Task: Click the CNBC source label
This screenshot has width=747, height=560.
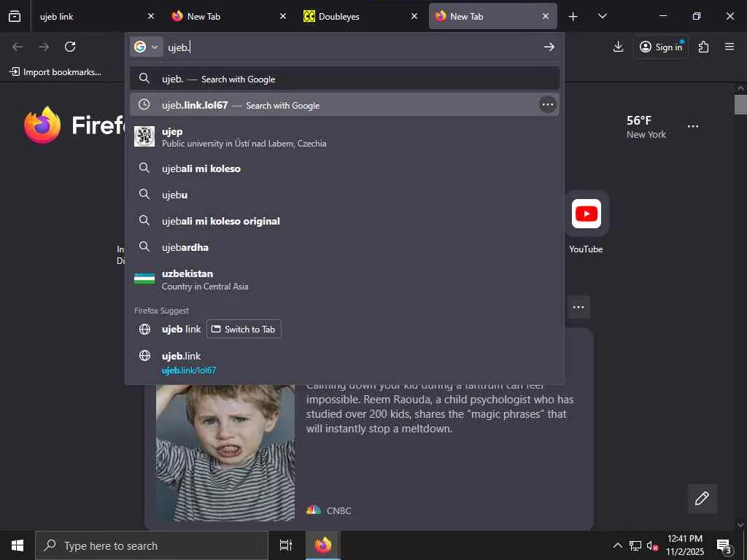Action: tap(338, 510)
